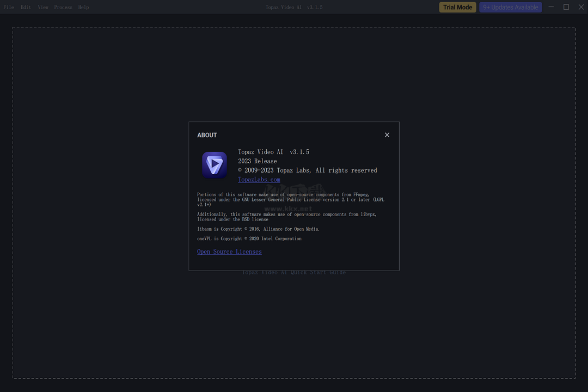Open the TopazLabs.com link
The width and height of the screenshot is (588, 392).
pos(259,180)
